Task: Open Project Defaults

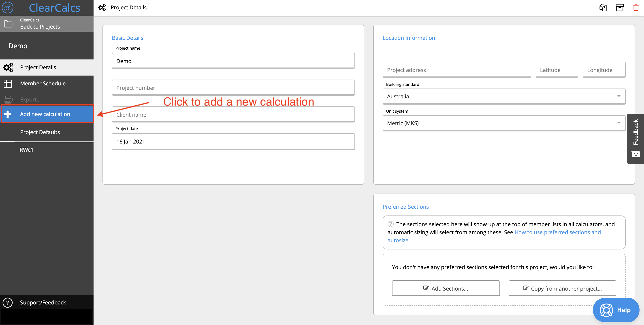Action: point(47,132)
